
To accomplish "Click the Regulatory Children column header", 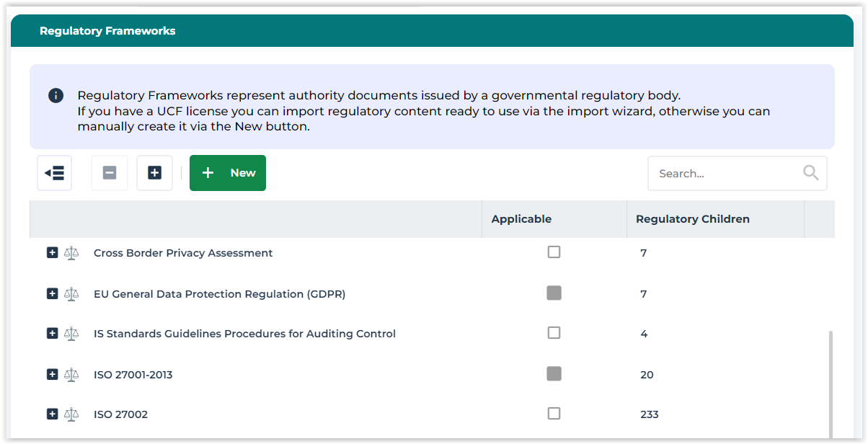I will pos(692,219).
